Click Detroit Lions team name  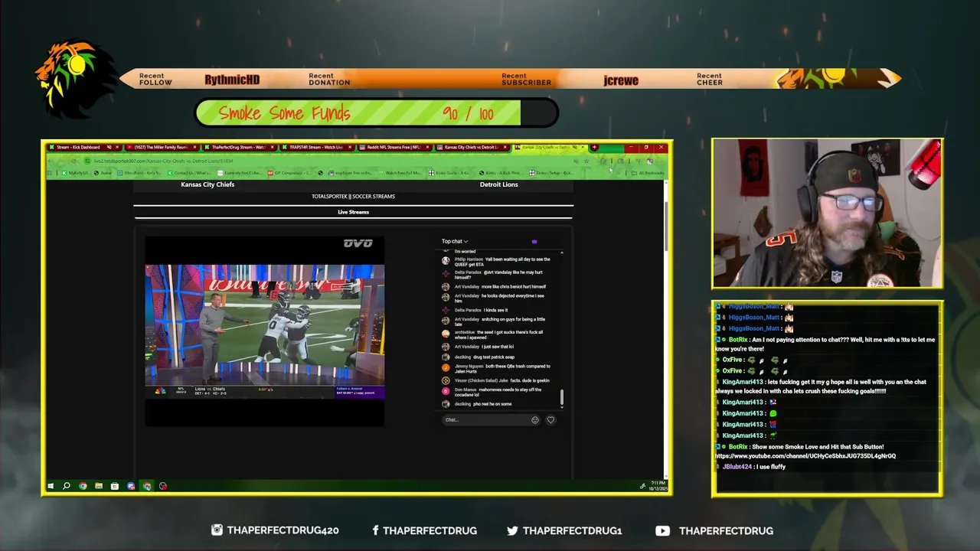pos(499,184)
